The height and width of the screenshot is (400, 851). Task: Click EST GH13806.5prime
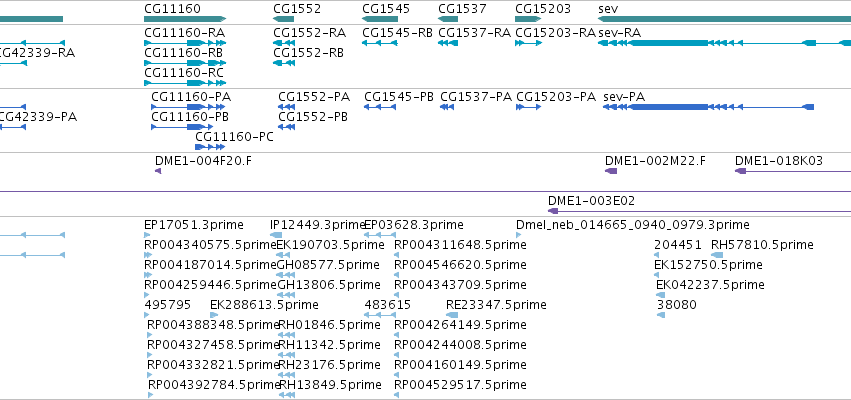(x=329, y=285)
